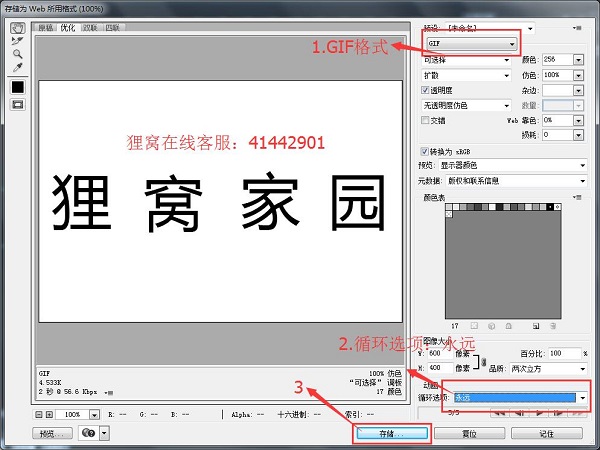Switch to the 双联 tab

pos(91,28)
